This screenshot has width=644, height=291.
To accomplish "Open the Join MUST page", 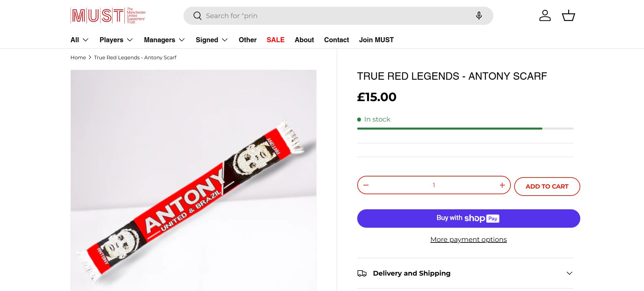I will [376, 40].
